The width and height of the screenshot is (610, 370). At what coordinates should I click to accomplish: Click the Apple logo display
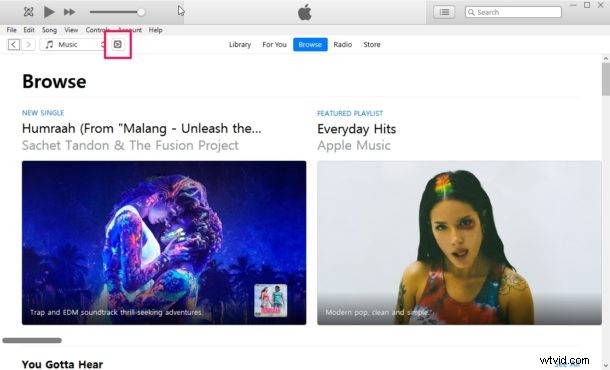coord(305,12)
